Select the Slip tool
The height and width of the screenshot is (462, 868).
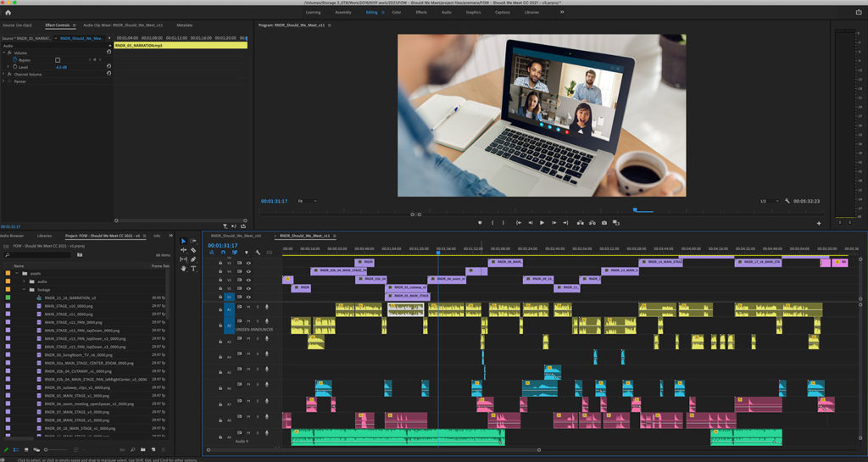(183, 259)
